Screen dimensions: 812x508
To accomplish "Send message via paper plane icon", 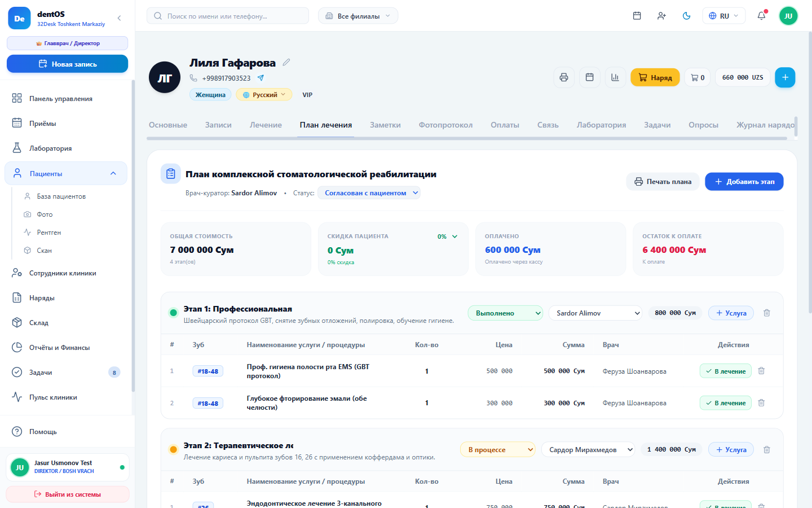I will coord(261,78).
